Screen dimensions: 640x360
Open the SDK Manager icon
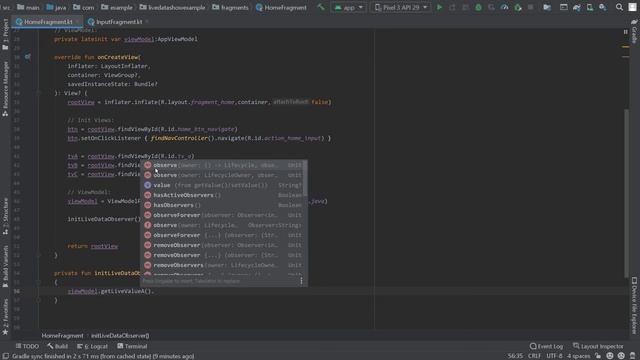click(603, 7)
